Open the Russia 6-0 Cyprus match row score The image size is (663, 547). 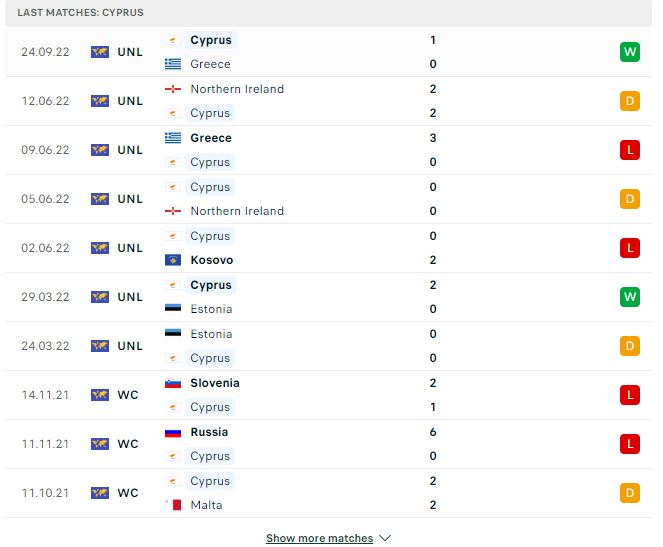(x=433, y=432)
